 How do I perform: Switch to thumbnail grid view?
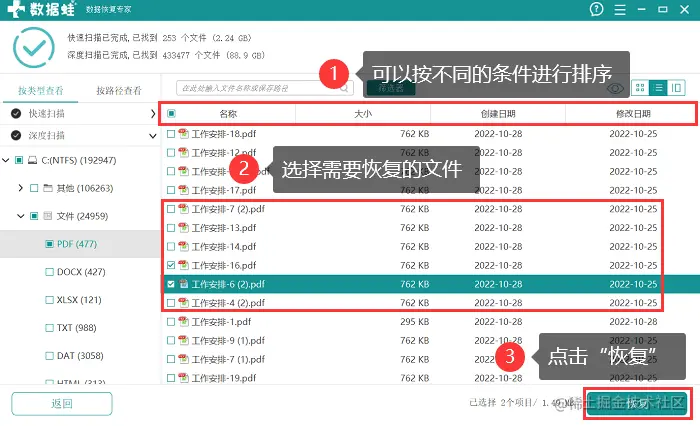tap(640, 88)
